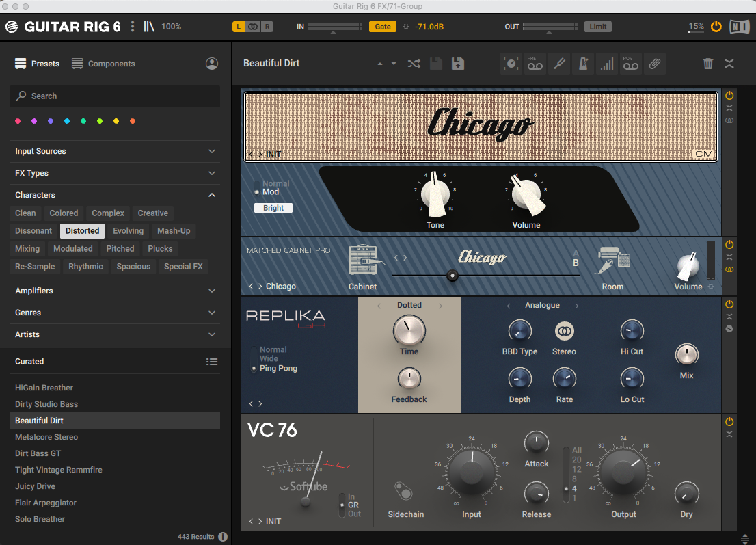Click the Chicago cabinet A/B slider handle

(x=453, y=276)
